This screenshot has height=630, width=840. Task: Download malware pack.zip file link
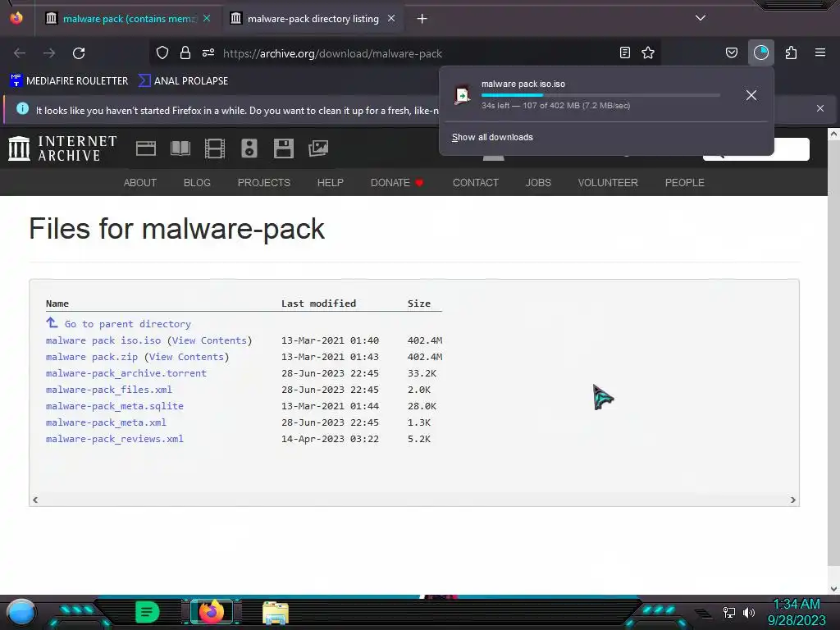click(x=92, y=357)
